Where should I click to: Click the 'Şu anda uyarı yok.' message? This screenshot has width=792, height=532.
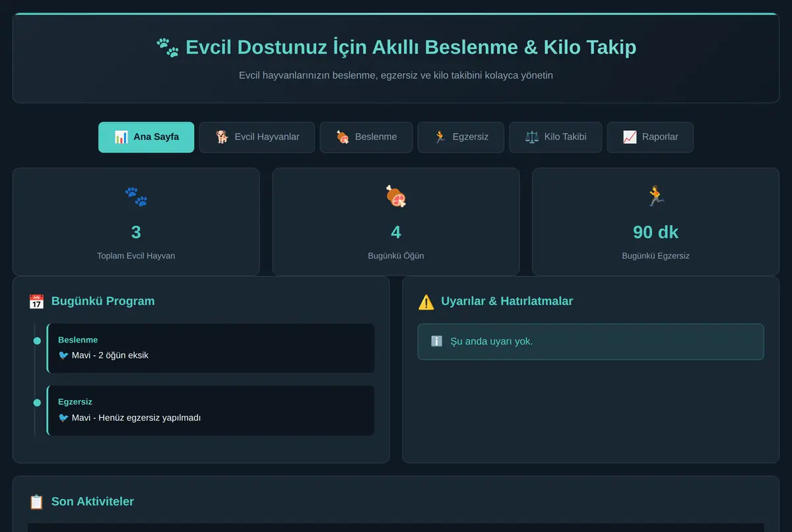(491, 341)
